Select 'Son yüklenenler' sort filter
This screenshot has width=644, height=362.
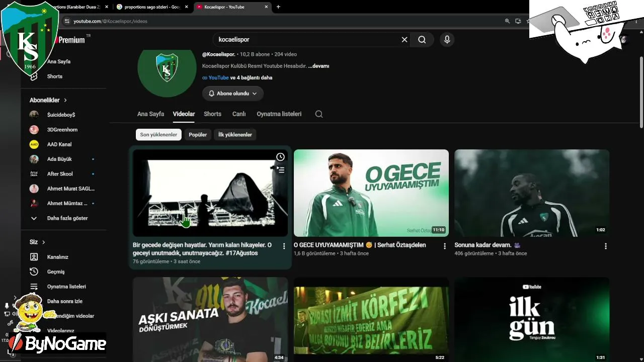(x=158, y=135)
